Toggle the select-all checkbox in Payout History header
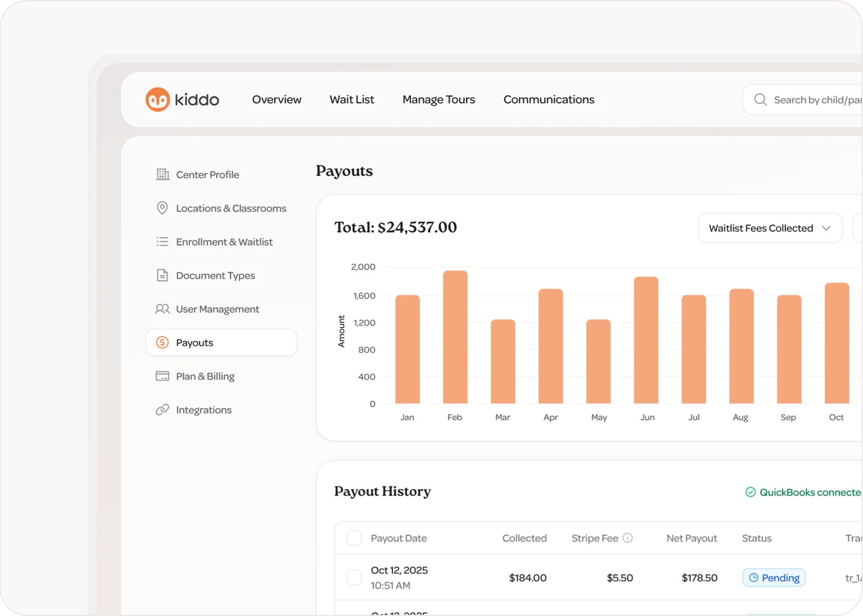Screen dimensions: 863x616 coord(354,538)
